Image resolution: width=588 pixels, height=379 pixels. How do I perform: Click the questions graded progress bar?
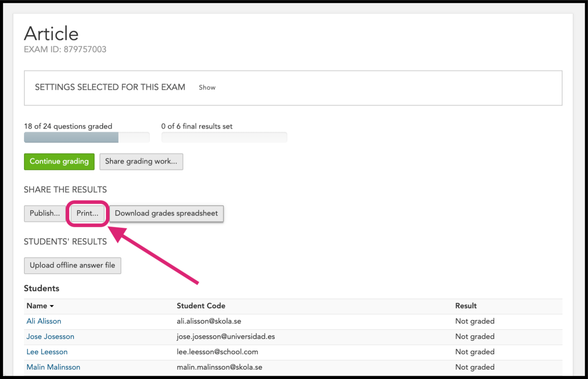point(87,137)
